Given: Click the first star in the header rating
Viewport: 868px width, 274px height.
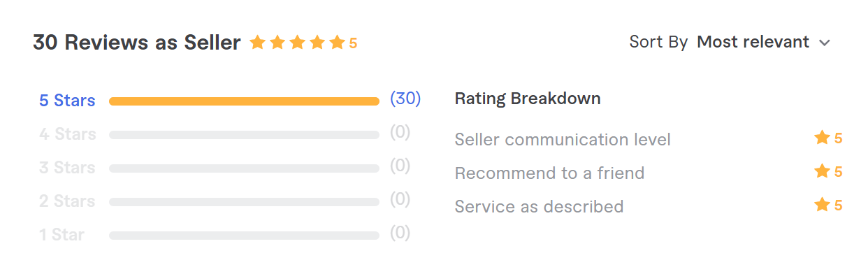Looking at the screenshot, I should [x=257, y=43].
